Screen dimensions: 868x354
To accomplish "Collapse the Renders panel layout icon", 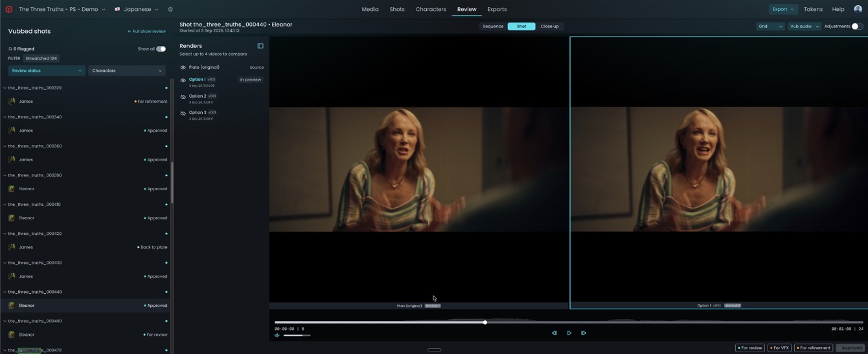I will pos(260,46).
